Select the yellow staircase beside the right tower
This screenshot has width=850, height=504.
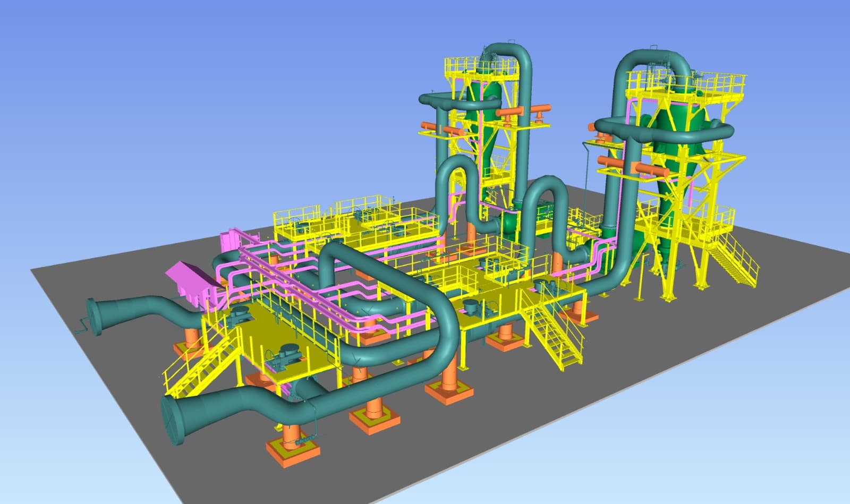735,259
